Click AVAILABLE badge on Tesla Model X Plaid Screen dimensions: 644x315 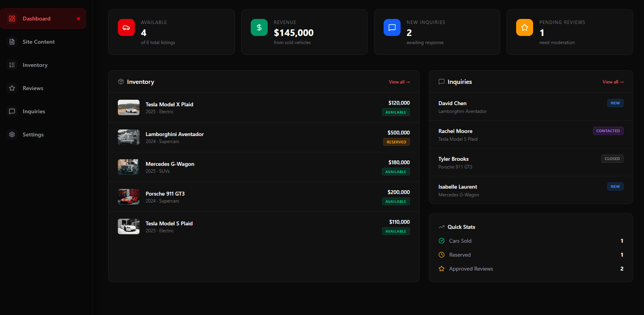(x=396, y=112)
